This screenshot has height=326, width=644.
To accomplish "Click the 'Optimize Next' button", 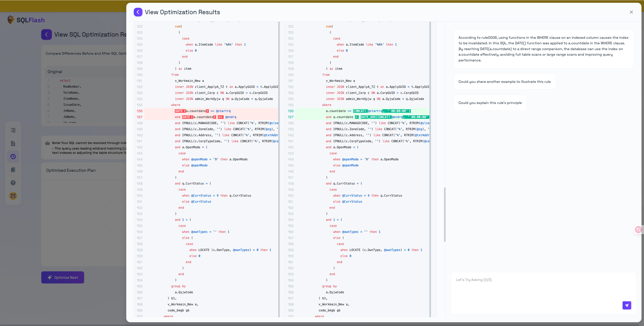I will pyautogui.click(x=63, y=277).
